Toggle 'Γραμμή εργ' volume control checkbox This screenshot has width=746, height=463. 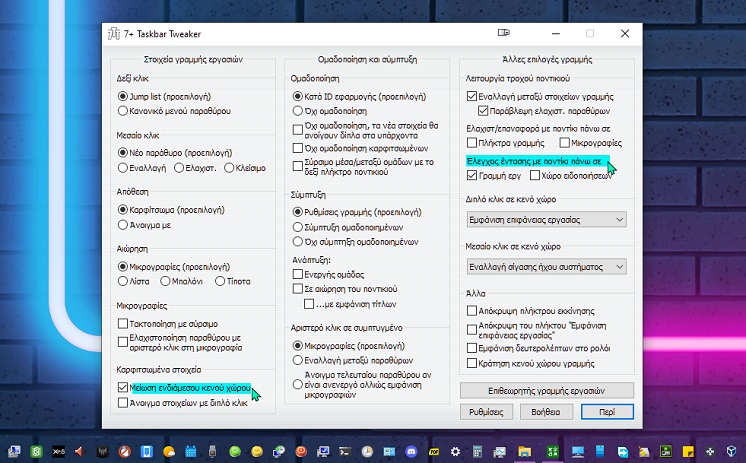(472, 176)
